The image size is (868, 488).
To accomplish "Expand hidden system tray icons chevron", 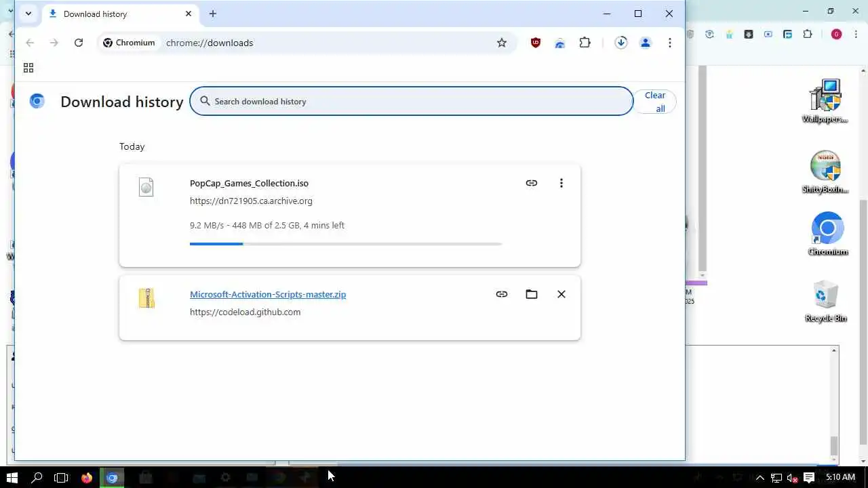I will [760, 478].
